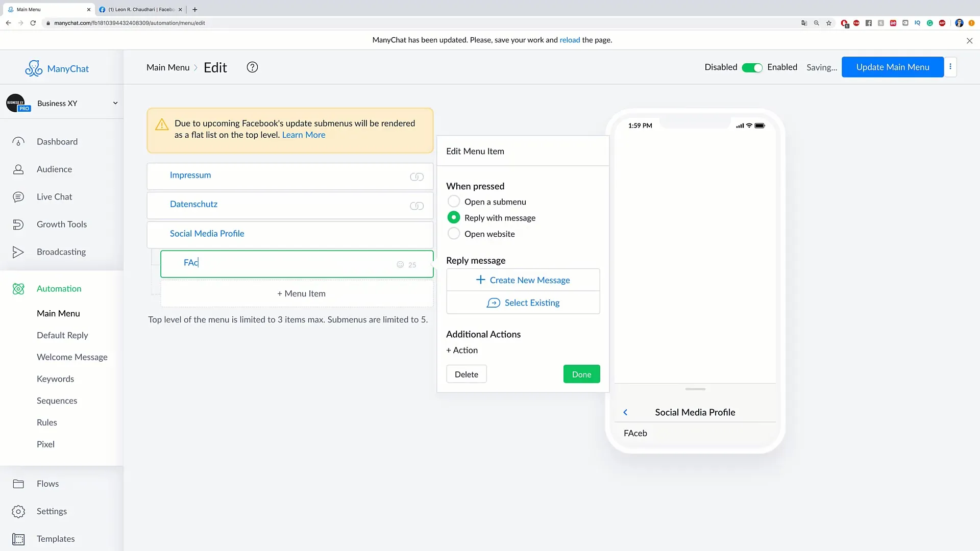Click the Settings gear icon
The height and width of the screenshot is (551, 980).
18,511
